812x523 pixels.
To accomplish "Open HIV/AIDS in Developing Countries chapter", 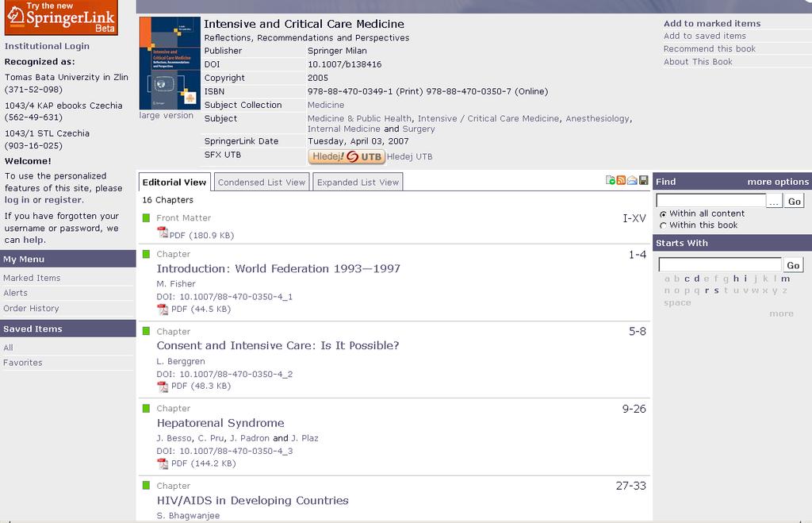I will click(x=253, y=501).
